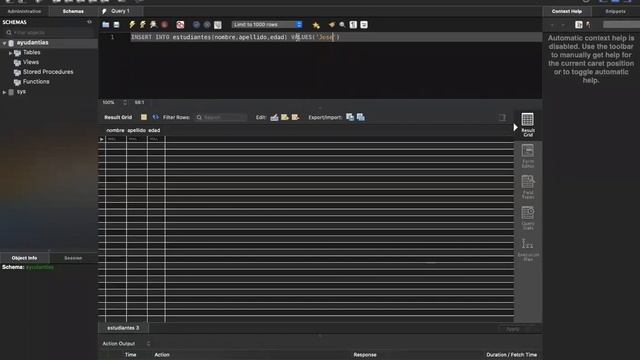Viewport: 640px width, 360px height.
Task: Select the Stored Procedures tree item
Action: [48, 72]
